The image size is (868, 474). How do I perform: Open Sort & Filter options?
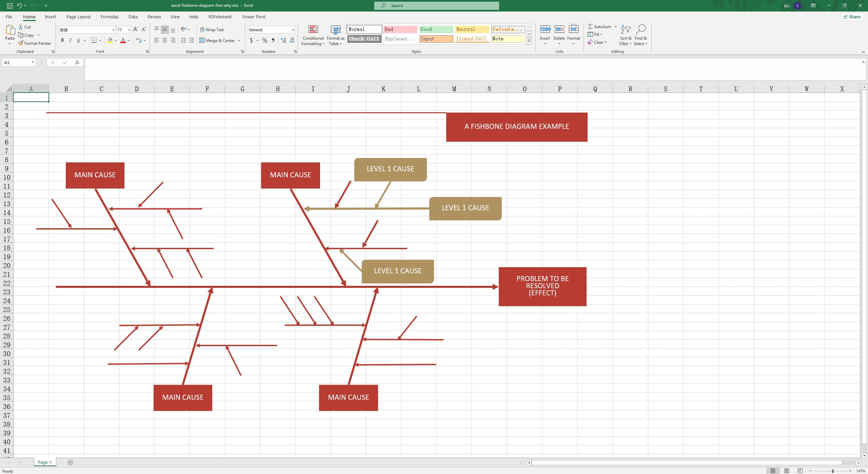tap(625, 35)
